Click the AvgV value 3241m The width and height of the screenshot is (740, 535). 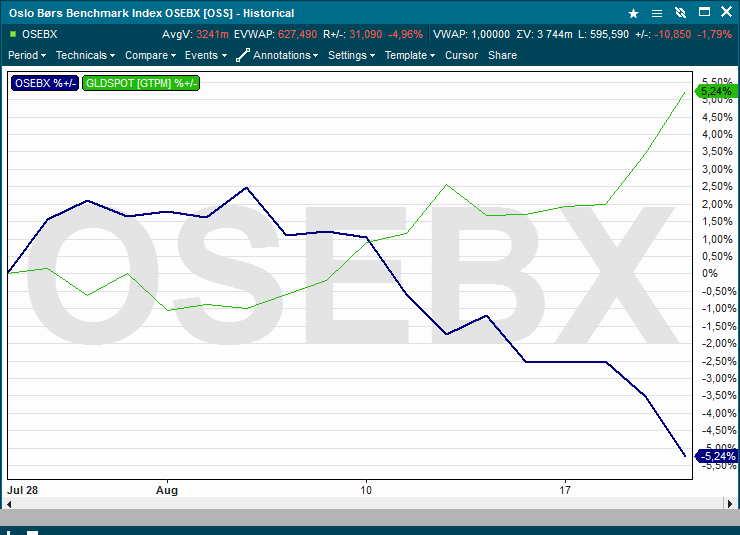click(x=212, y=34)
